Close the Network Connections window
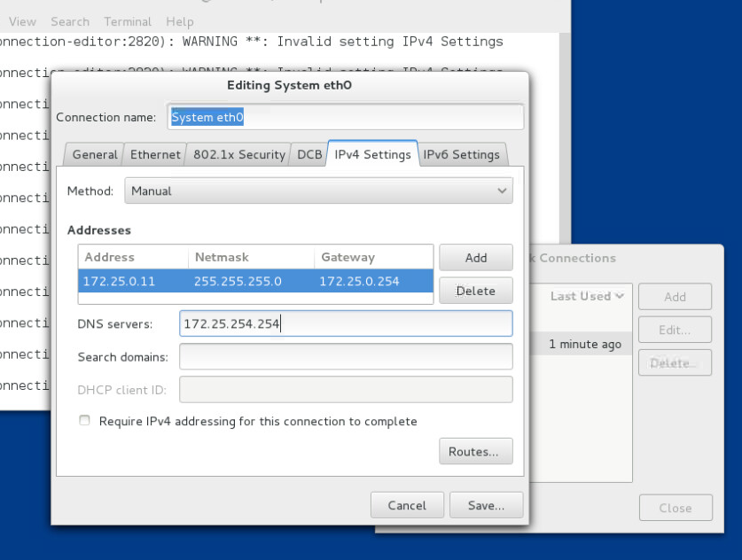This screenshot has width=742, height=560. click(676, 508)
